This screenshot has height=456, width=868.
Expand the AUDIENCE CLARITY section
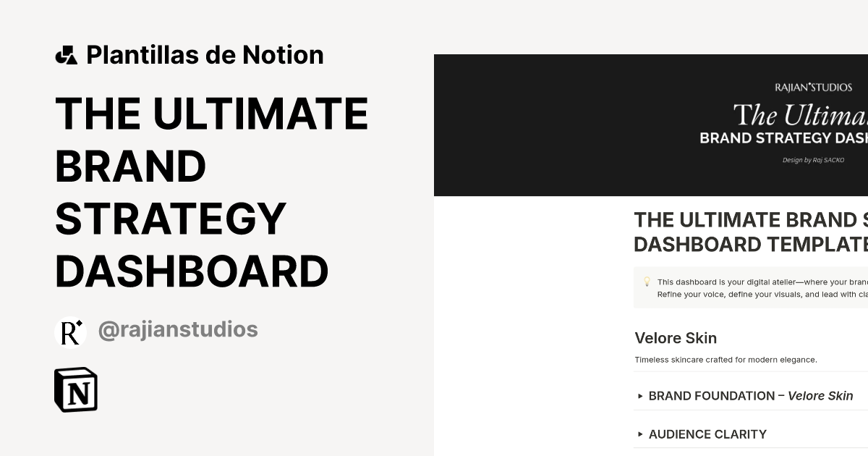pyautogui.click(x=707, y=434)
